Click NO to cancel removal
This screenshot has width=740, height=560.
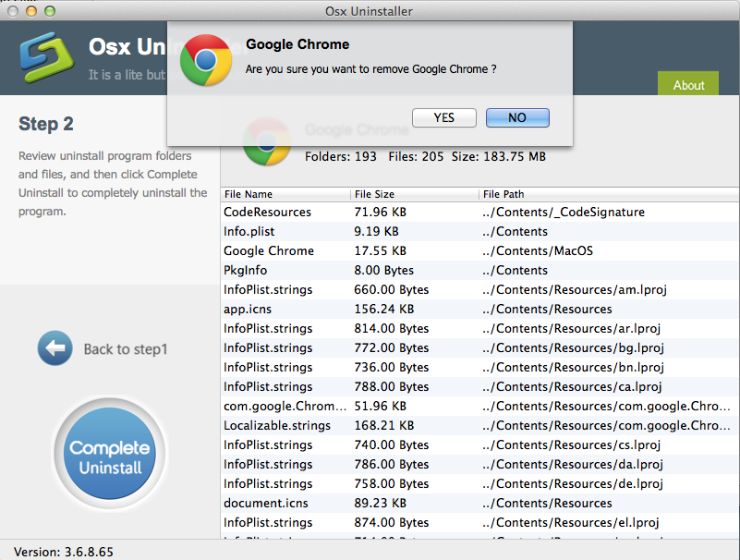pos(516,117)
